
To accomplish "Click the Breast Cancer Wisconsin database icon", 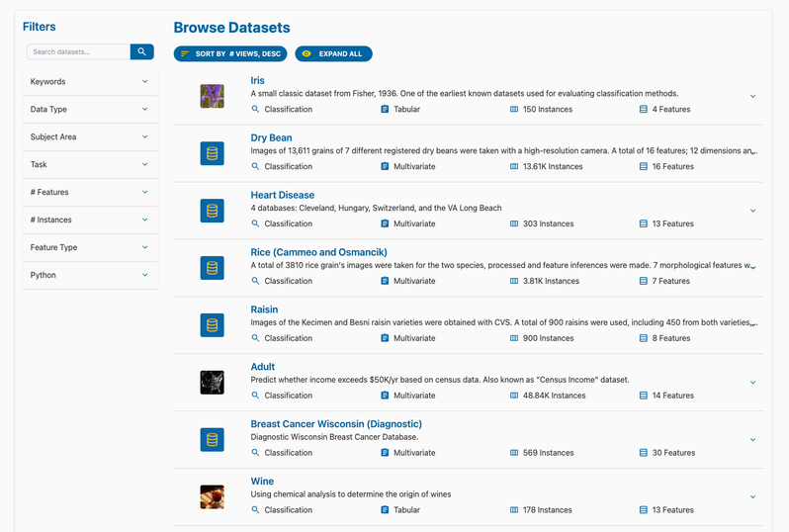I will tap(212, 440).
